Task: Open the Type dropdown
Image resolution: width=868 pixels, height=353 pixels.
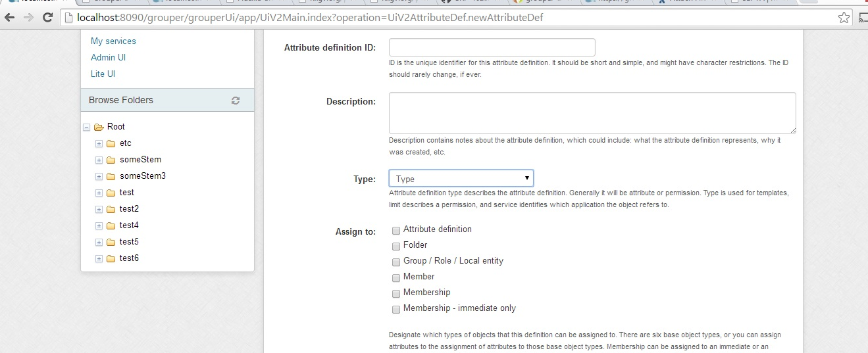Action: [461, 179]
